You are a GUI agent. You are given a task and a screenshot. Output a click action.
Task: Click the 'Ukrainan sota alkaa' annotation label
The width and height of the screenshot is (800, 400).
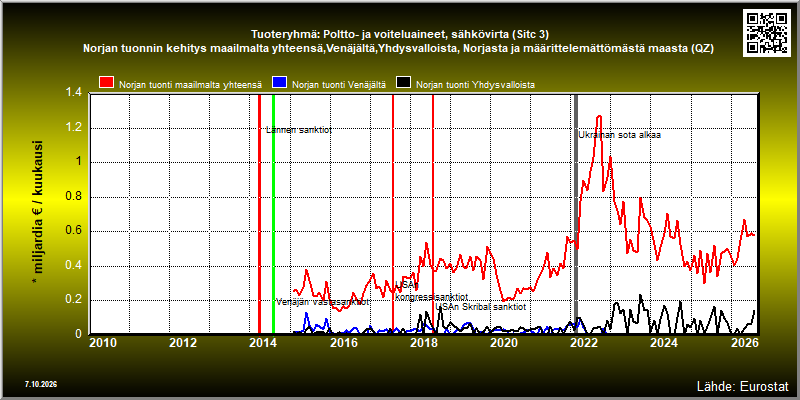(620, 136)
